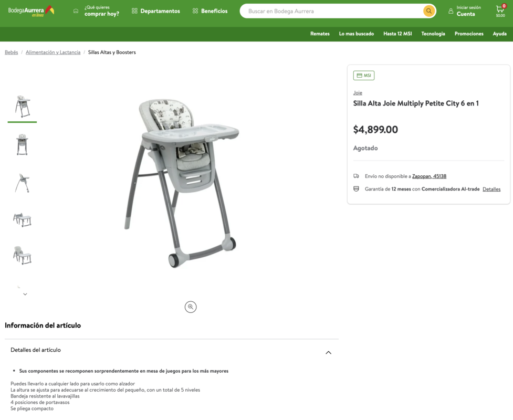
Task: Open the Remates menu item
Action: click(320, 34)
